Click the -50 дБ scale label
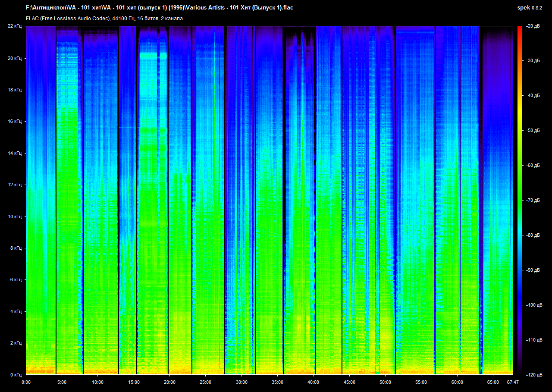The image size is (552, 392). pyautogui.click(x=533, y=130)
